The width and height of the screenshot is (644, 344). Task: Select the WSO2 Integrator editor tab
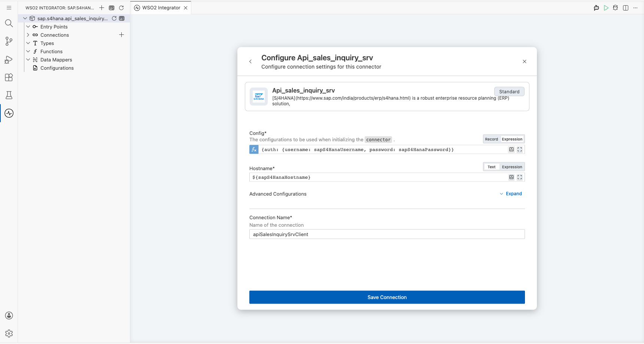pos(161,8)
